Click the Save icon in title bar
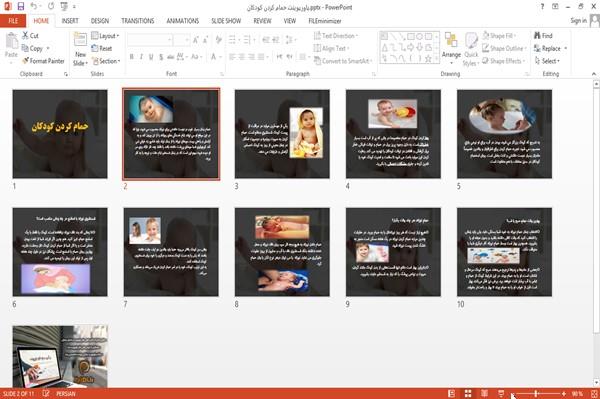 21,7
